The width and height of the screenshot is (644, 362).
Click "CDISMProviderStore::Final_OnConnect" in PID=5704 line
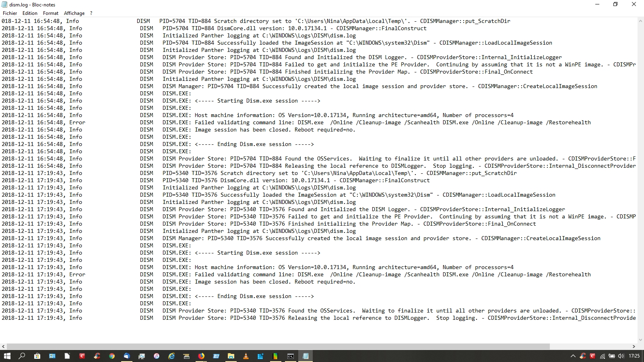click(477, 72)
